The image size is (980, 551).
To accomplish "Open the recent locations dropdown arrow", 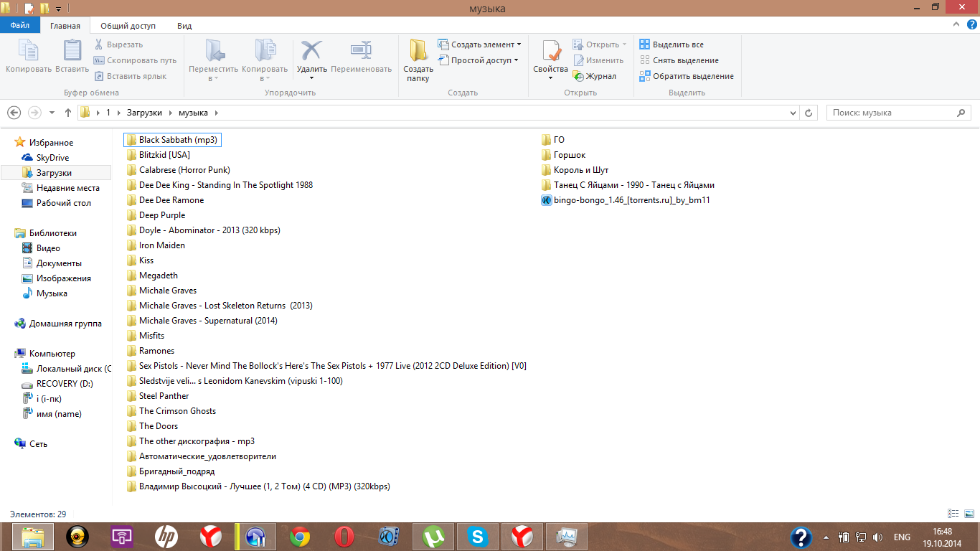I will click(x=52, y=113).
